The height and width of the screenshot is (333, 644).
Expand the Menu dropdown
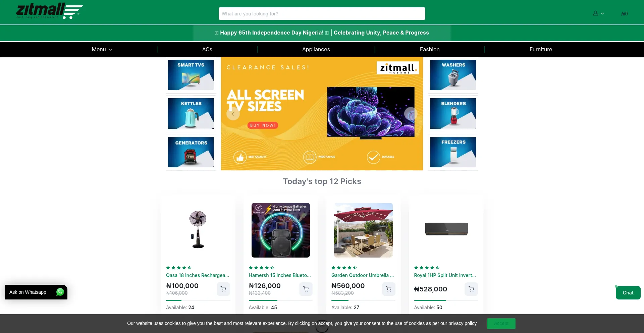coord(102,49)
